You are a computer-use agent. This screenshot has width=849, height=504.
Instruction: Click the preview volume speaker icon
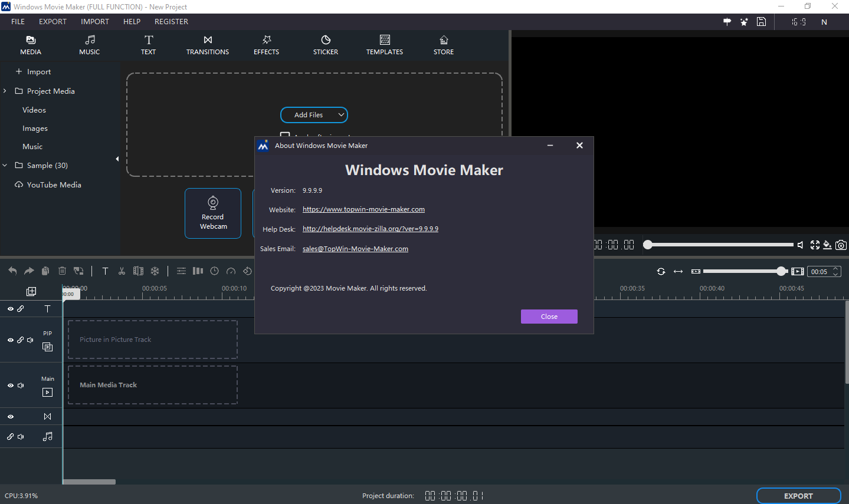click(801, 245)
